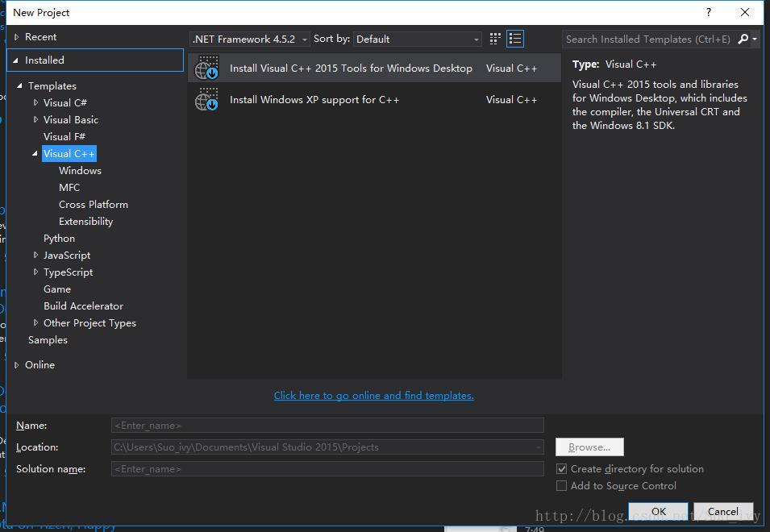Screen dimensions: 770x532
Task: Click the Visual C++ 2015 Tools download icon
Action: 206,69
